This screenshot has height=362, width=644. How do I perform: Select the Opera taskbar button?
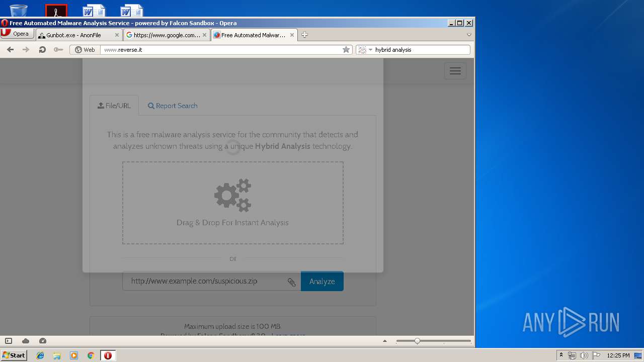tap(108, 355)
